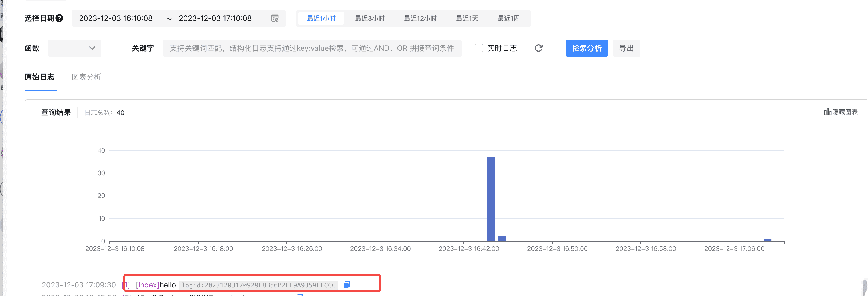This screenshot has width=868, height=296.
Task: Select the 最近1小时 time range
Action: point(321,18)
